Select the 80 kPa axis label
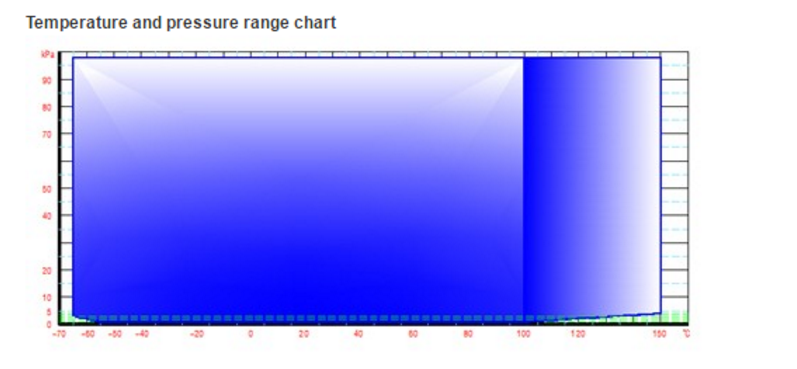 (x=49, y=107)
